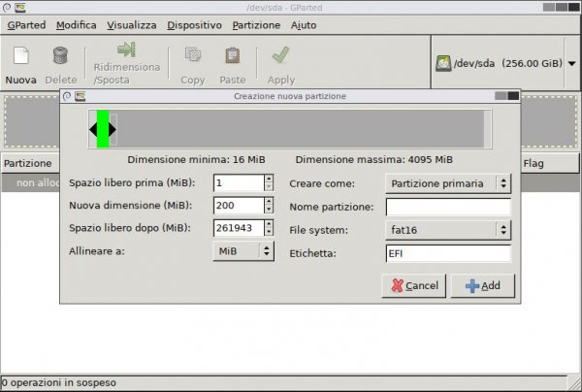Click the dialog window menu icon in titlebar
The image size is (582, 392).
coord(67,96)
